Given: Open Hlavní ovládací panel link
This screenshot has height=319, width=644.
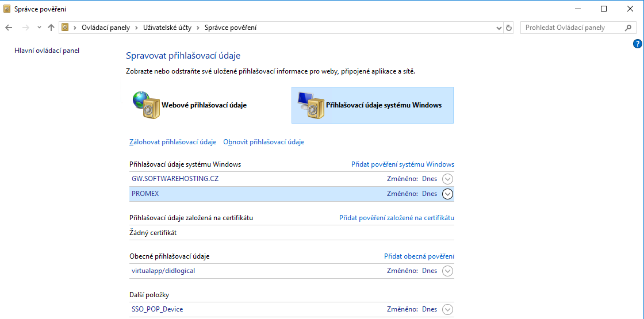Looking at the screenshot, I should click(47, 51).
